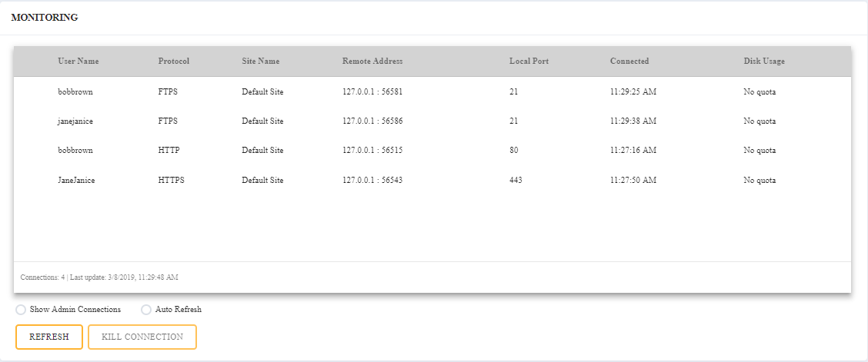Sort by Connected time column header
The height and width of the screenshot is (362, 868).
pyautogui.click(x=629, y=61)
